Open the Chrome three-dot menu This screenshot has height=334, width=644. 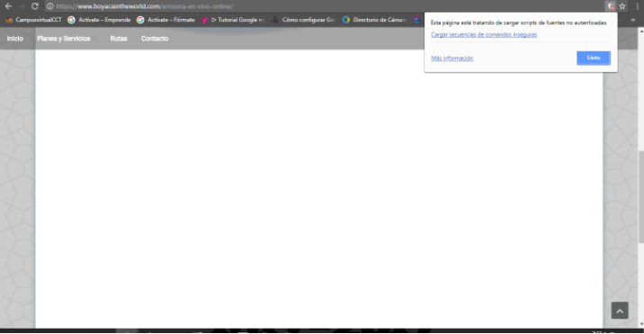[637, 6]
